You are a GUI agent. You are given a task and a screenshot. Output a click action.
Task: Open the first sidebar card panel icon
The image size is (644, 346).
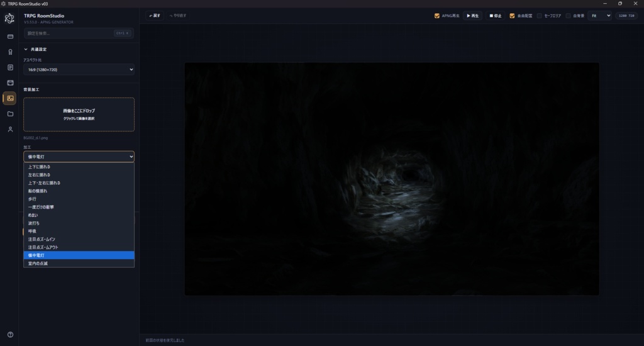coord(10,36)
